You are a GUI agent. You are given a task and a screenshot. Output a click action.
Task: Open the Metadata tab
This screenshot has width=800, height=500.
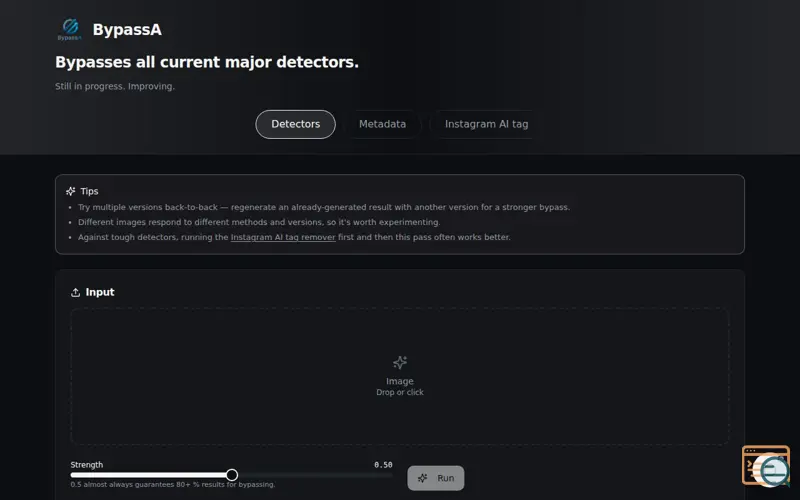[382, 124]
